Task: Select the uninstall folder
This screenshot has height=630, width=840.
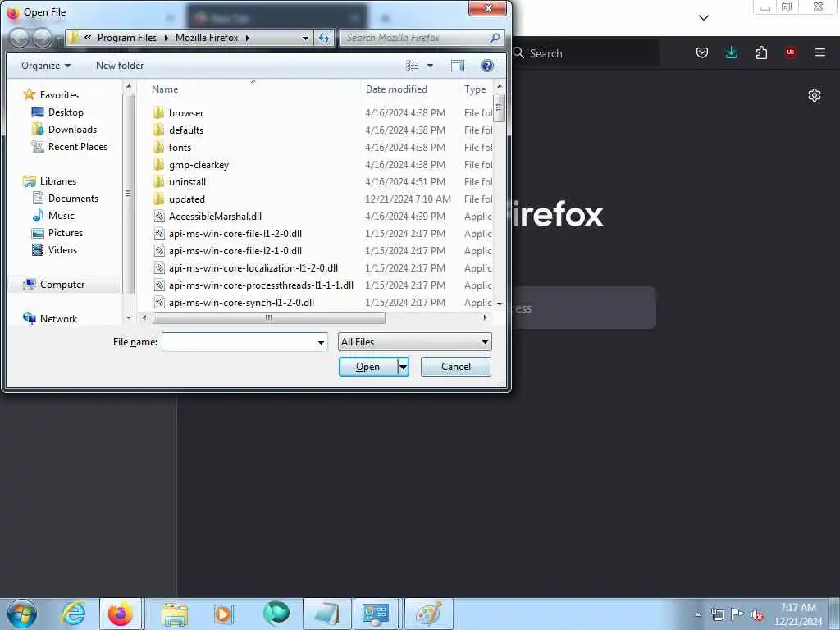Action: [x=187, y=181]
